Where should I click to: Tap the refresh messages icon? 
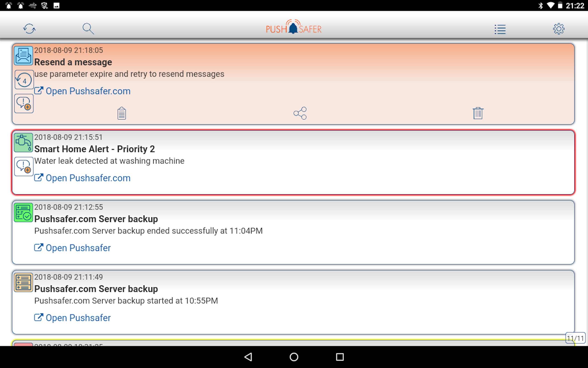29,29
